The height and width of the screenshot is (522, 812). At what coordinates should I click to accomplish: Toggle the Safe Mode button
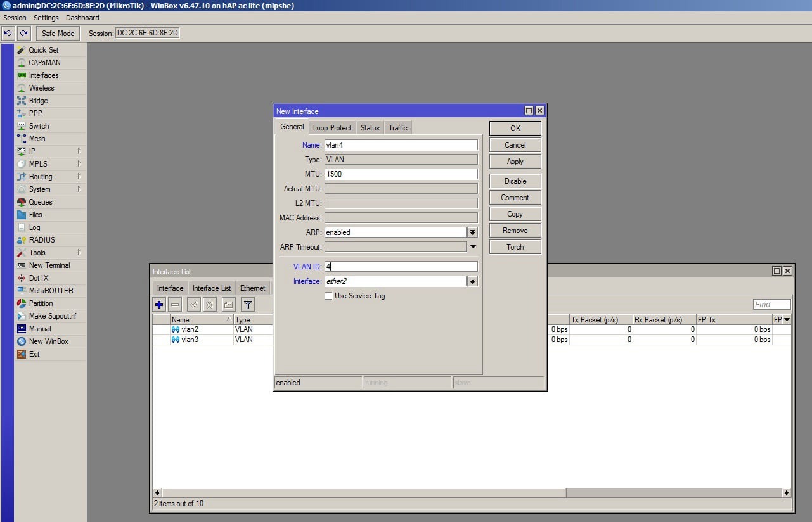coord(58,33)
